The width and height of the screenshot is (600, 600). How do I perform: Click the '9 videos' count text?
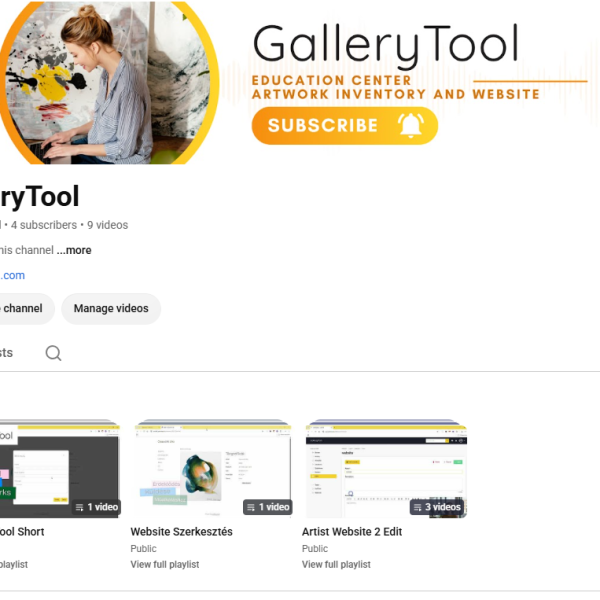(108, 225)
